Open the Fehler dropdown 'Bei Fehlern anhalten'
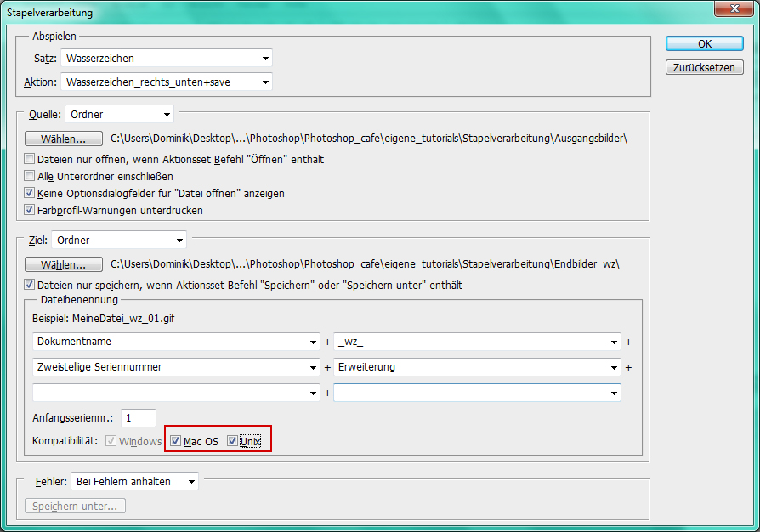 135,482
